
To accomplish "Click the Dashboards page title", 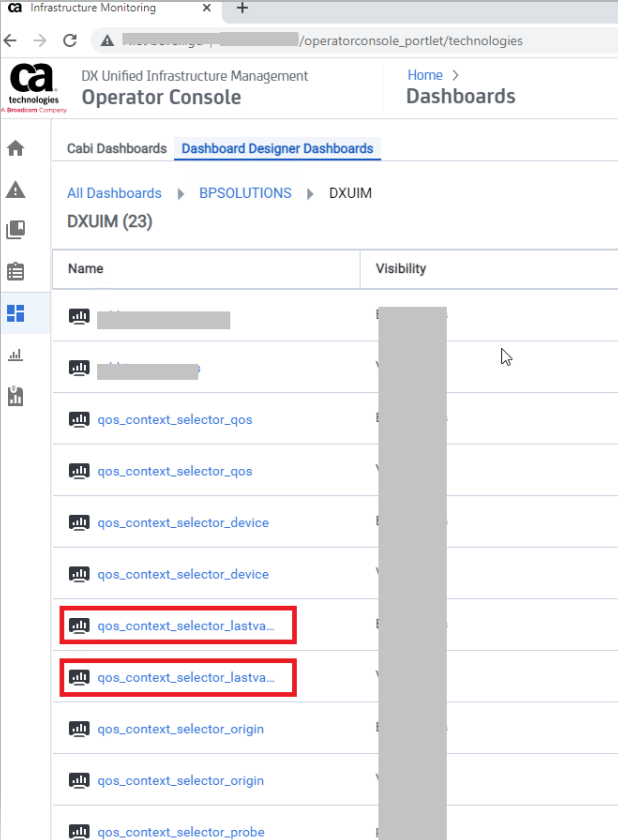I will point(461,96).
